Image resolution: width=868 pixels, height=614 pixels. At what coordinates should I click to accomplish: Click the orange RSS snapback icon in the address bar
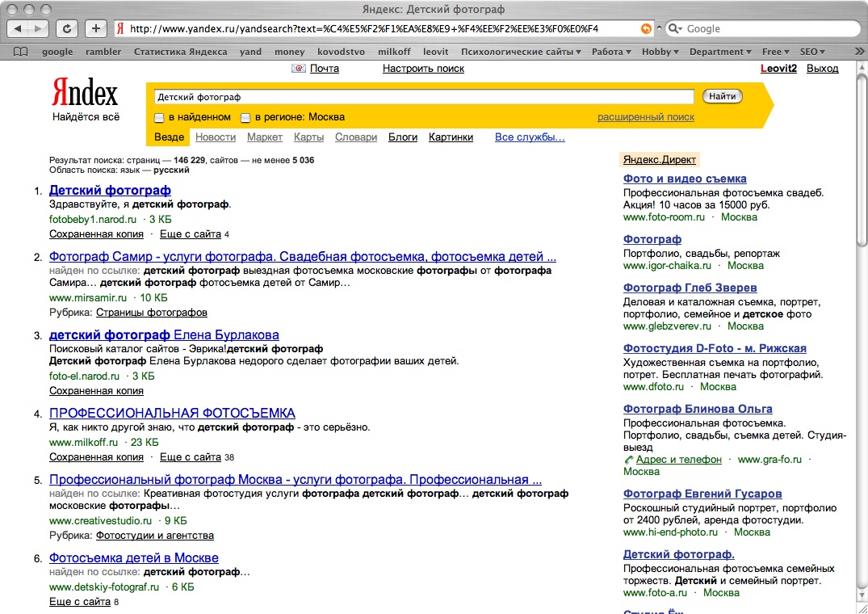coord(645,29)
